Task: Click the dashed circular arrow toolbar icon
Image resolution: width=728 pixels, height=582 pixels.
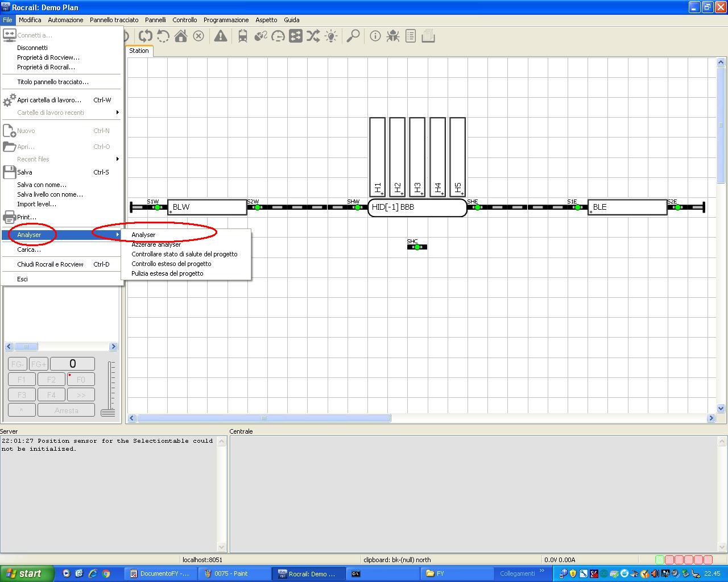Action: (163, 36)
